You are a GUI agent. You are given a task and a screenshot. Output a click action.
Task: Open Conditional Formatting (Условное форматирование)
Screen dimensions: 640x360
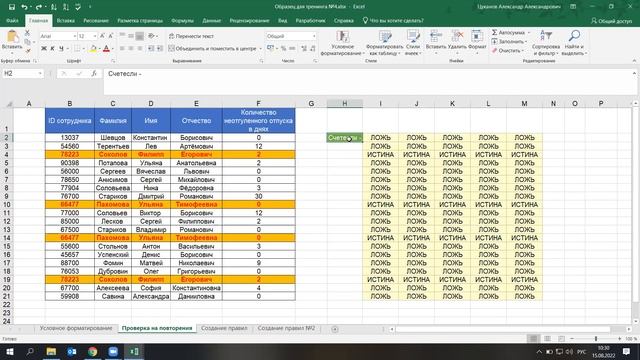(342, 43)
